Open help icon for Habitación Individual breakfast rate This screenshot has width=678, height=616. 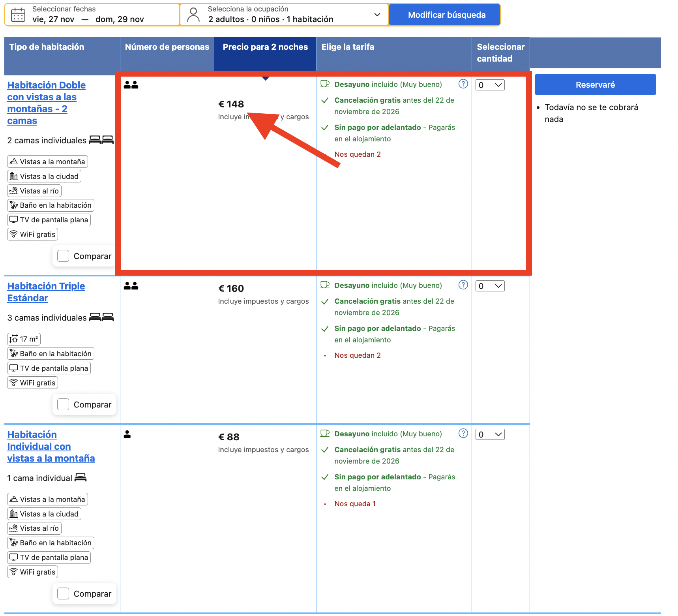tap(463, 433)
